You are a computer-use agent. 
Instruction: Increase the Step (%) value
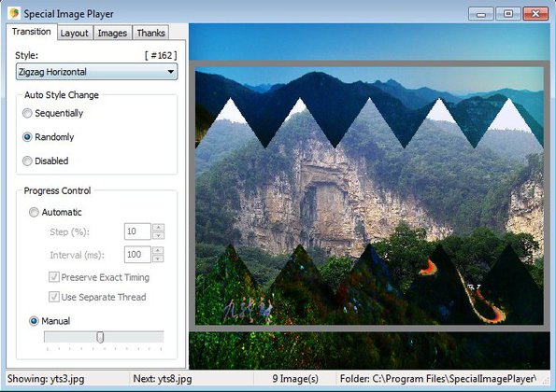pos(158,228)
